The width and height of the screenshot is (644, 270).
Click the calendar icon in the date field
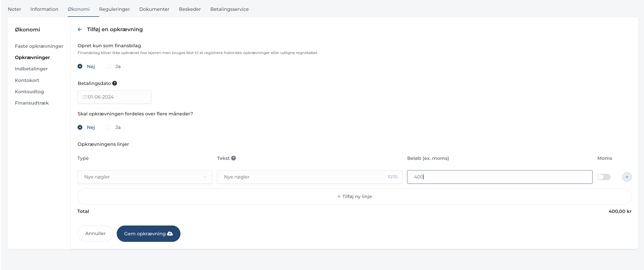point(85,97)
